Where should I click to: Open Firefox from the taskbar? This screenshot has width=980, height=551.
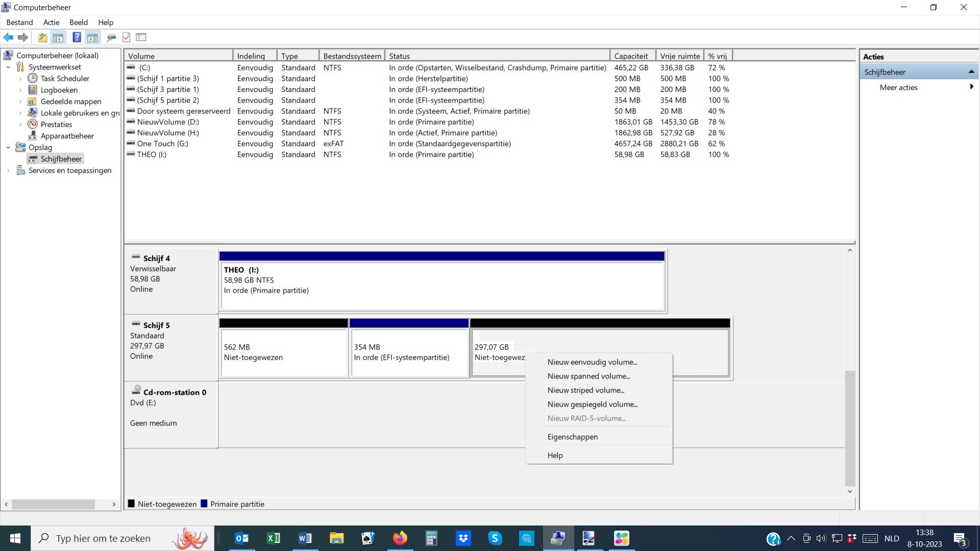(x=400, y=538)
